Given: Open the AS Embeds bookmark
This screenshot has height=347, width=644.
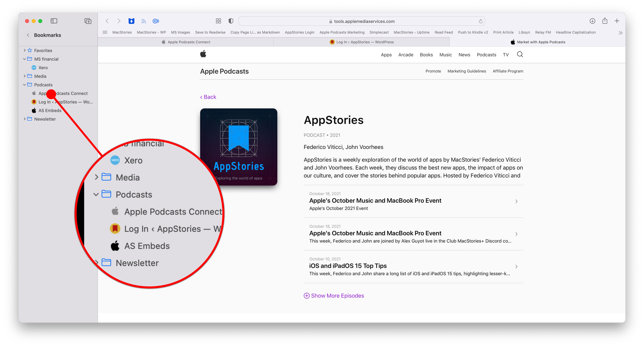Looking at the screenshot, I should click(x=47, y=110).
